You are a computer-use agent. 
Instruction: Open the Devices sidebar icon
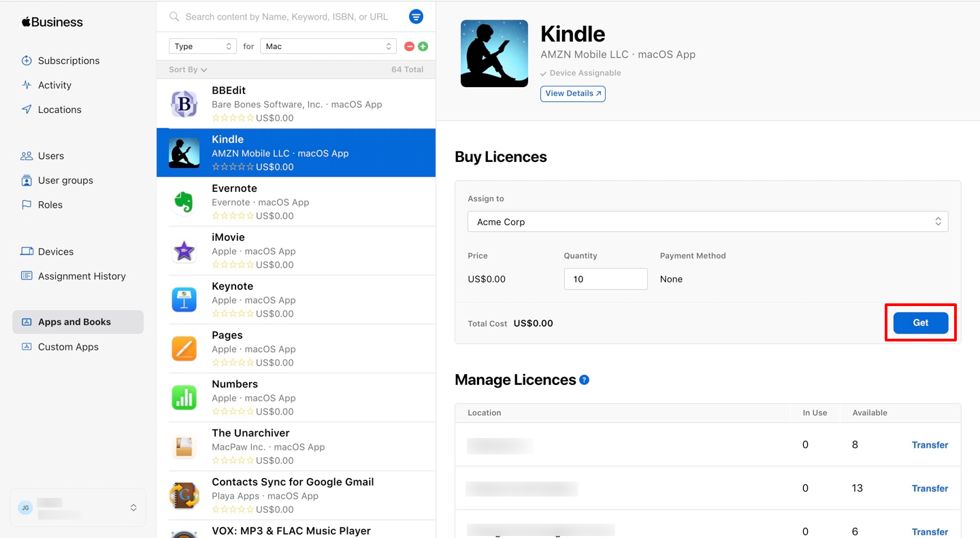coord(27,252)
